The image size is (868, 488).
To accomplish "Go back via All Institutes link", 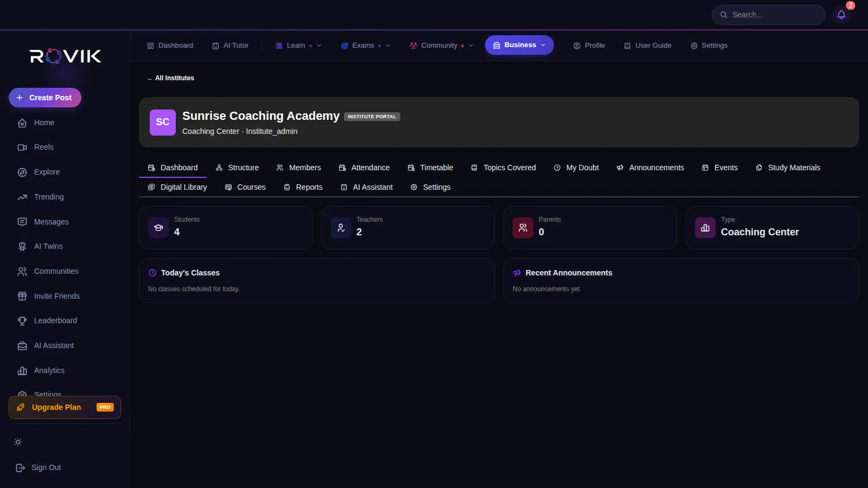I will (171, 78).
